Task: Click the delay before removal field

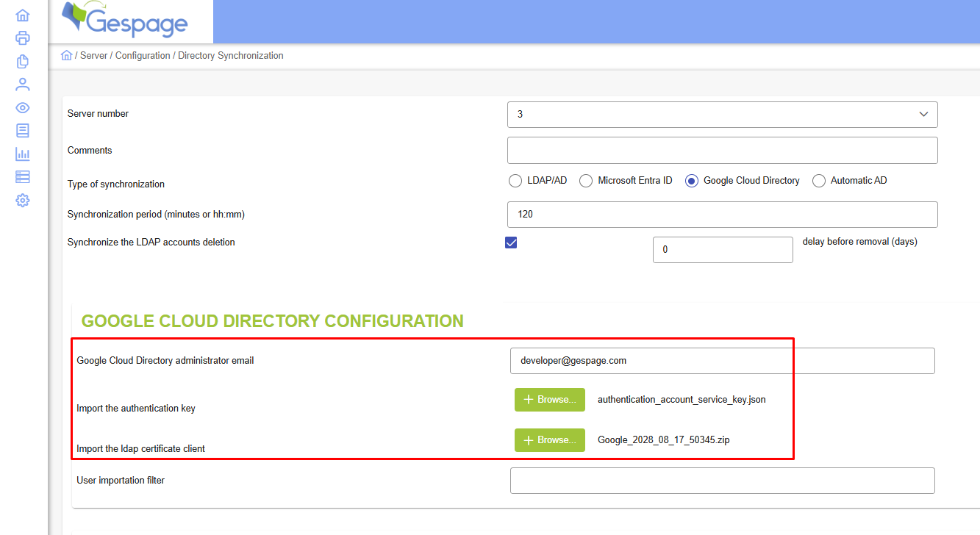Action: click(x=723, y=250)
